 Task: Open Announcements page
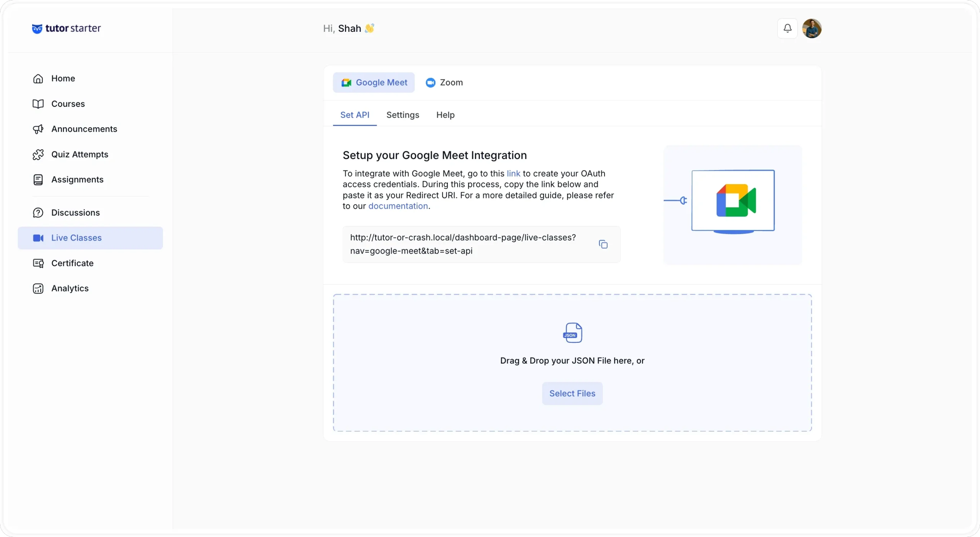pyautogui.click(x=90, y=129)
